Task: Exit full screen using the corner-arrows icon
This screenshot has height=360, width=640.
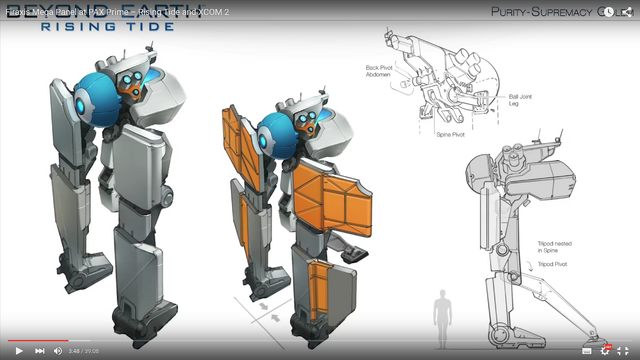Action: point(623,351)
